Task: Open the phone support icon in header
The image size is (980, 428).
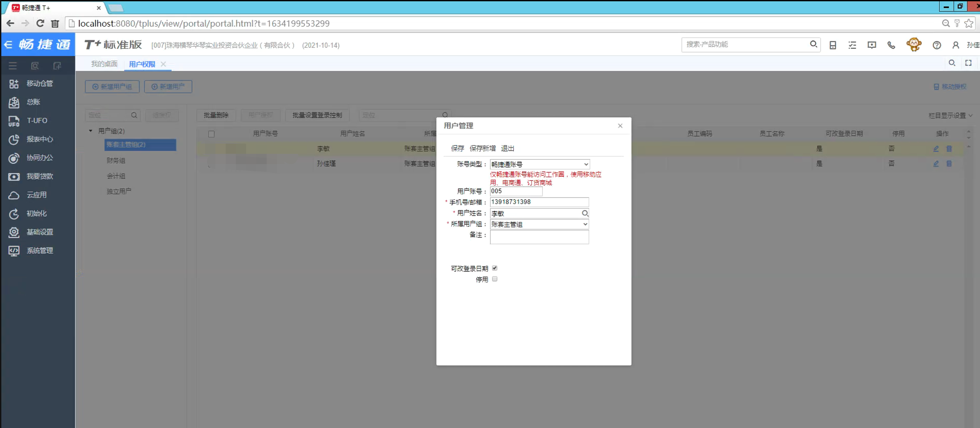Action: 891,45
